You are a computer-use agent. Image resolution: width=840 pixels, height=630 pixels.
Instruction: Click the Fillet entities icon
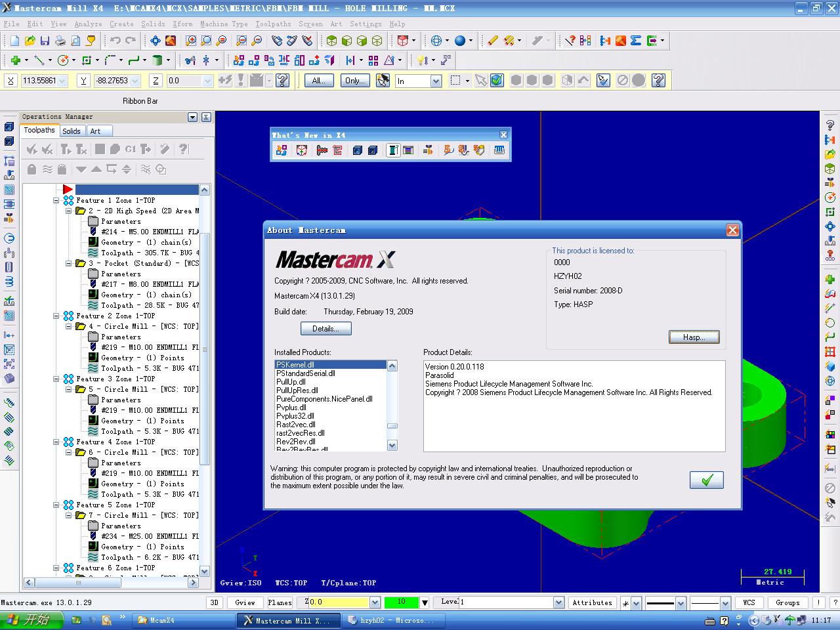click(x=110, y=60)
